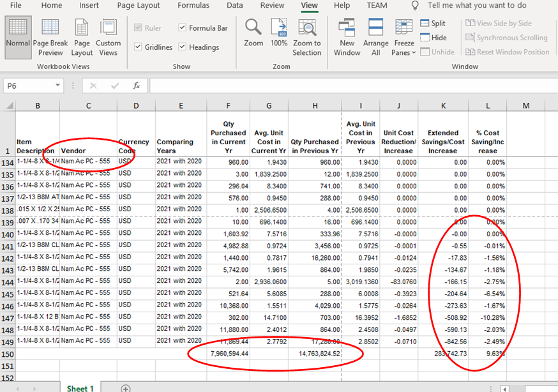This screenshot has height=392, width=558.
Task: Open the Formulas ribbon tab
Action: (193, 5)
